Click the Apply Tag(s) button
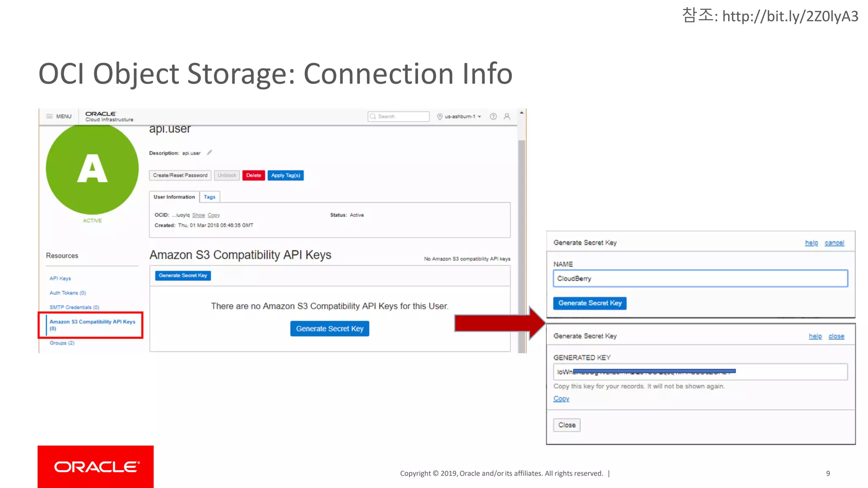The image size is (868, 488). click(x=286, y=175)
